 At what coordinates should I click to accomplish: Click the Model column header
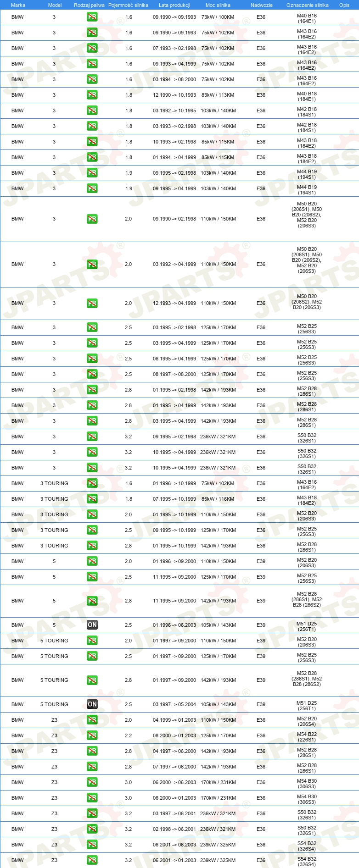pyautogui.click(x=55, y=5)
